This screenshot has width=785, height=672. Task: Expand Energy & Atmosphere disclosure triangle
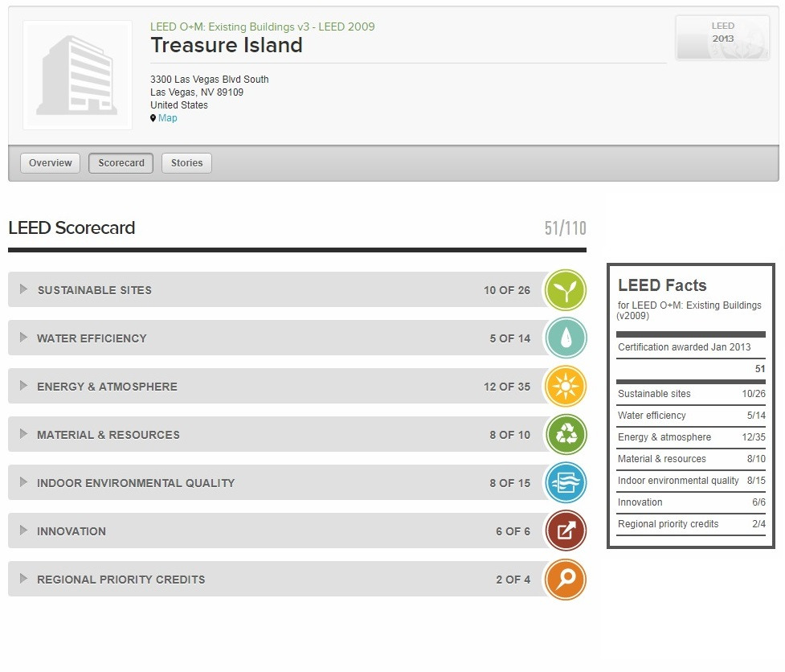23,385
